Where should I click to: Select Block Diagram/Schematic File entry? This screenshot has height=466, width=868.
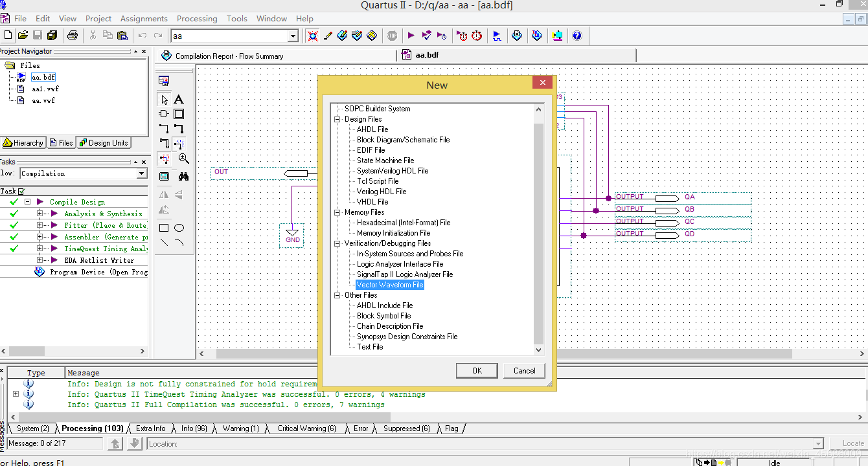[x=403, y=140]
